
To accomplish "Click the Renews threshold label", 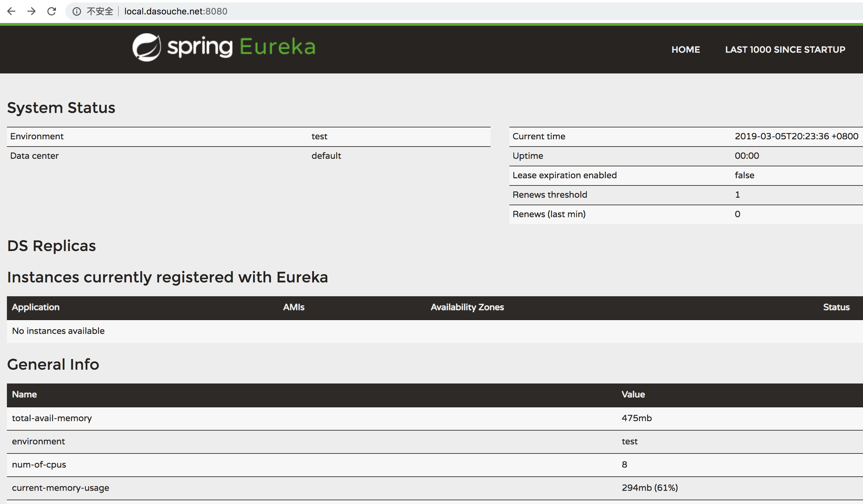I will [550, 195].
